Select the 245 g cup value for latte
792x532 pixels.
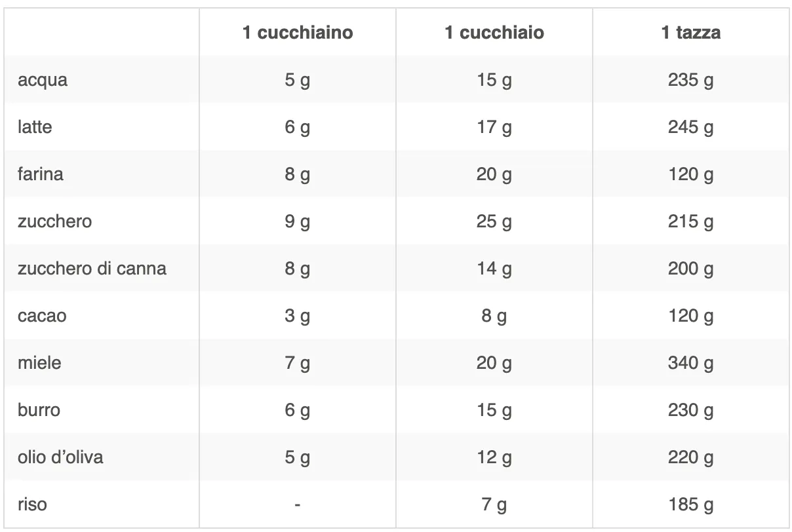(x=690, y=127)
